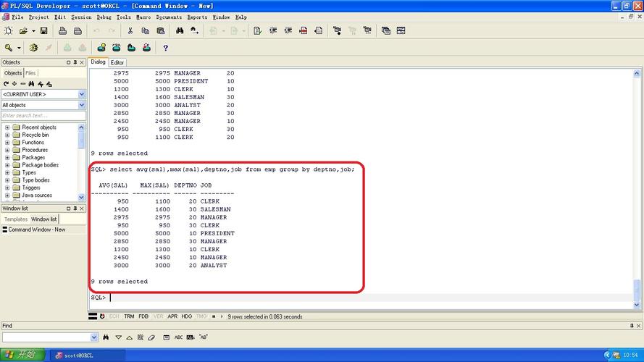
Task: Click the indent selection toolbar icon
Action: coord(272,31)
